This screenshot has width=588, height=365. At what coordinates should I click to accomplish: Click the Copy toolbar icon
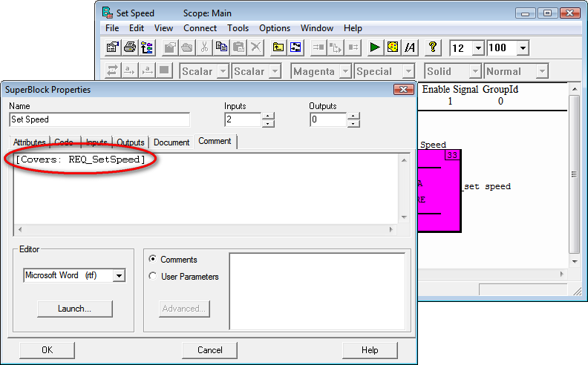[x=221, y=47]
